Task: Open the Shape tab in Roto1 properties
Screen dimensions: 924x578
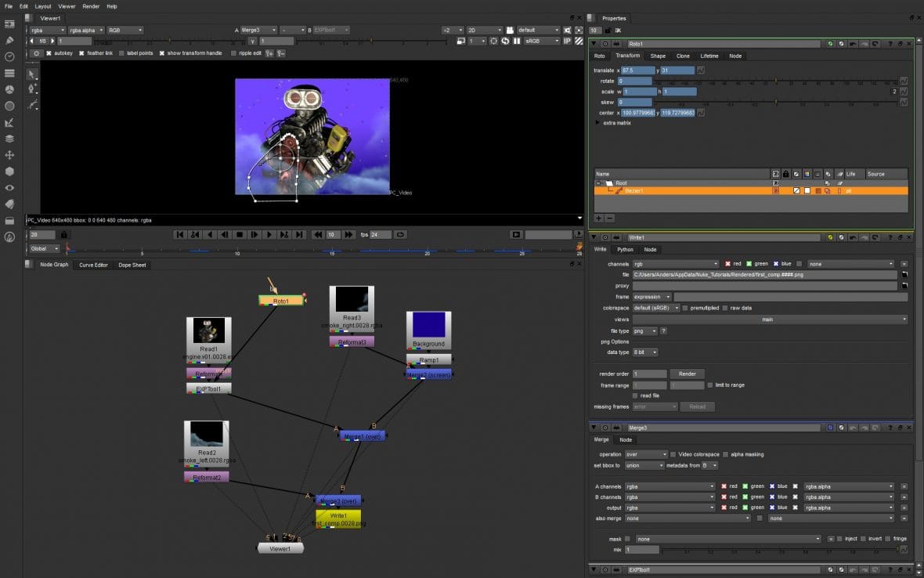Action: click(x=658, y=56)
